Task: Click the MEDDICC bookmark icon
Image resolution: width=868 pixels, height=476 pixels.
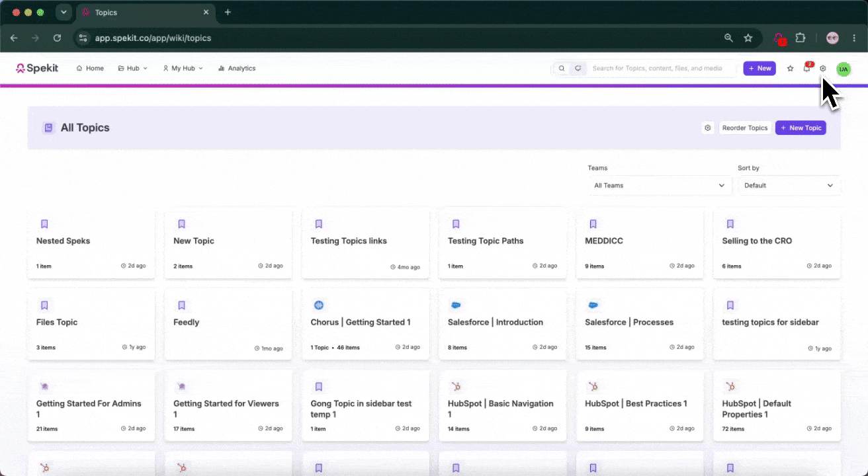Action: tap(593, 224)
